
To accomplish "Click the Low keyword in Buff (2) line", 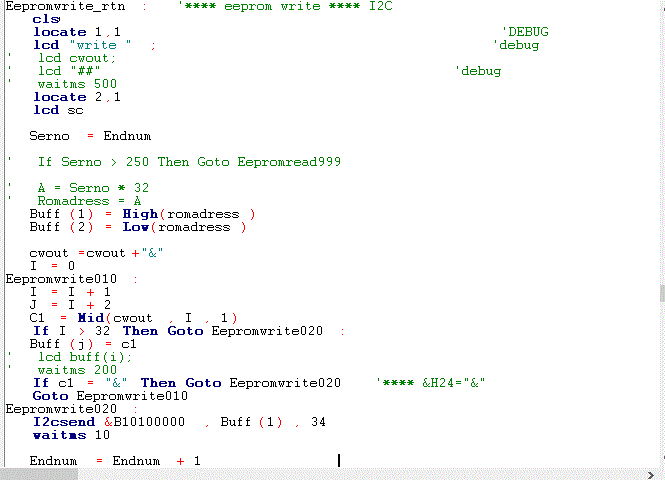I will tap(136, 227).
